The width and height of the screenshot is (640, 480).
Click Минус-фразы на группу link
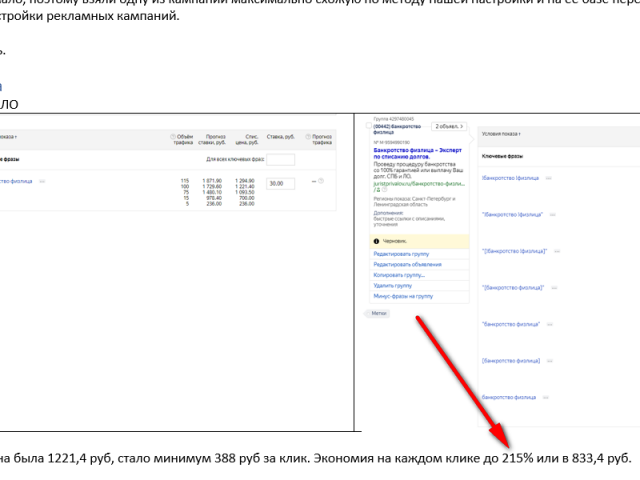click(x=403, y=296)
